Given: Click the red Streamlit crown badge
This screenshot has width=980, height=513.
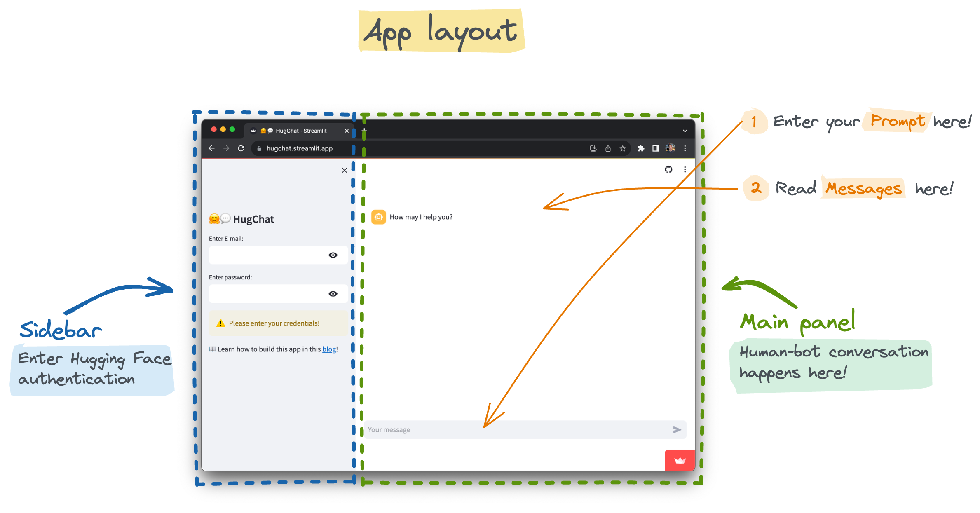Looking at the screenshot, I should tap(680, 461).
